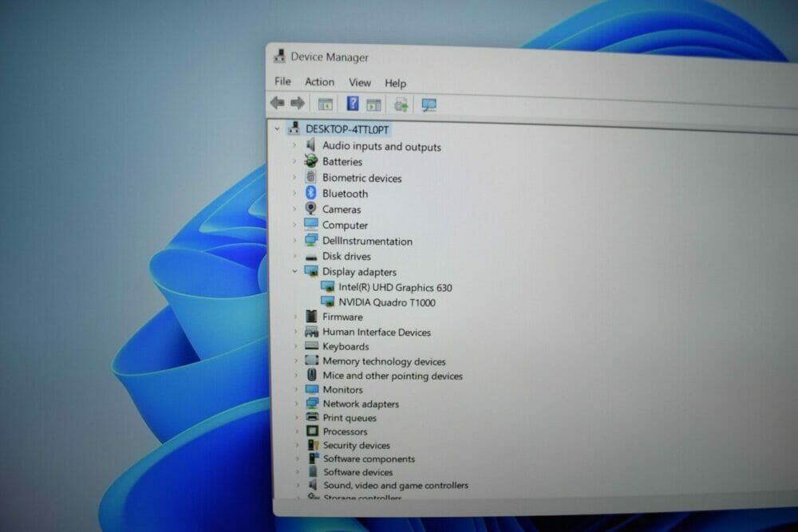Screen dimensions: 798x532
Task: Select the Software components label
Action: pyautogui.click(x=369, y=459)
